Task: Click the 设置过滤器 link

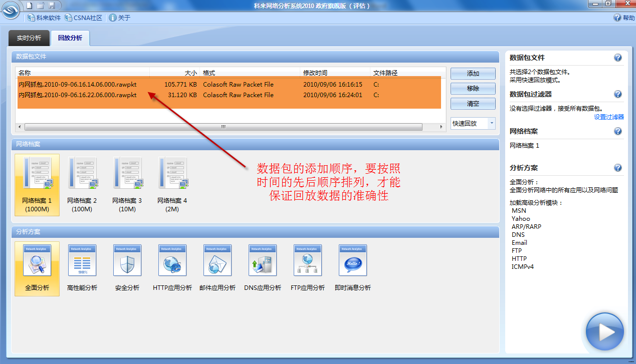Action: (609, 117)
